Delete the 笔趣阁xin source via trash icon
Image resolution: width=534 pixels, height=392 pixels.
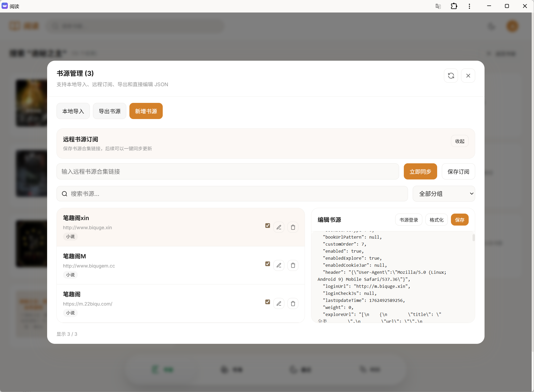point(293,227)
